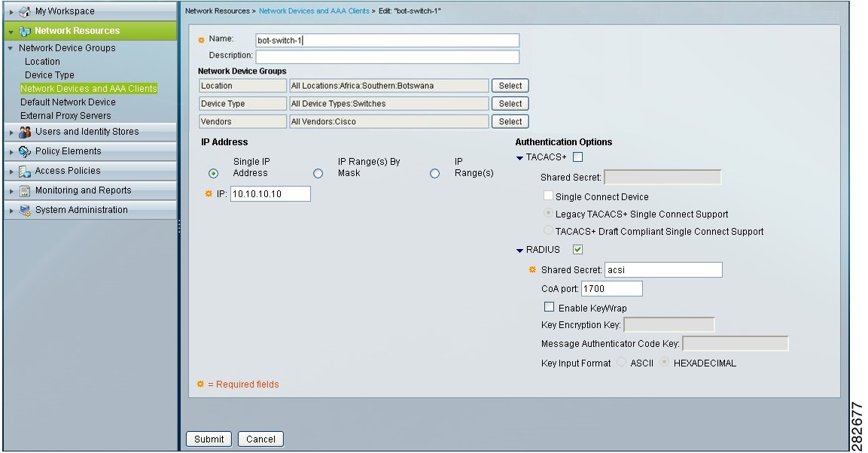Click the required-fields legend gear icon
Image resolution: width=868 pixels, height=453 pixels.
coord(200,384)
